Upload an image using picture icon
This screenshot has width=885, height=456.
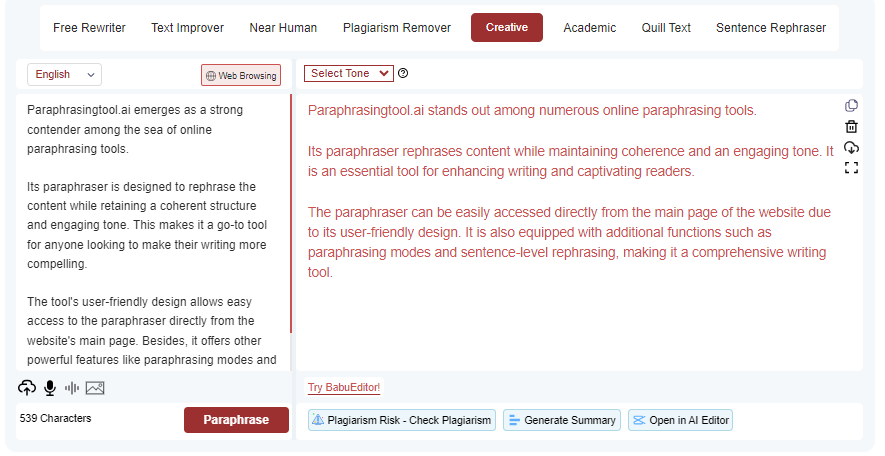coord(95,388)
